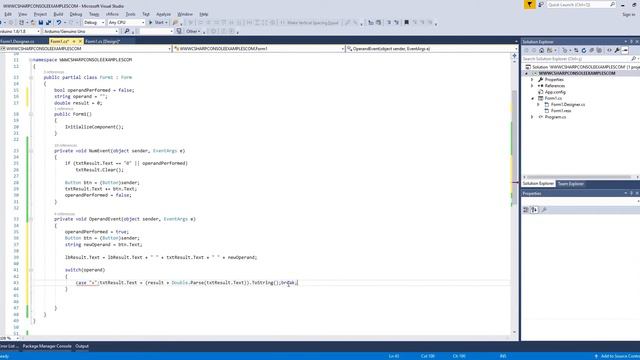
Task: Click the search magnifier icon in Arduino toolbar
Action: pyautogui.click(x=127, y=31)
